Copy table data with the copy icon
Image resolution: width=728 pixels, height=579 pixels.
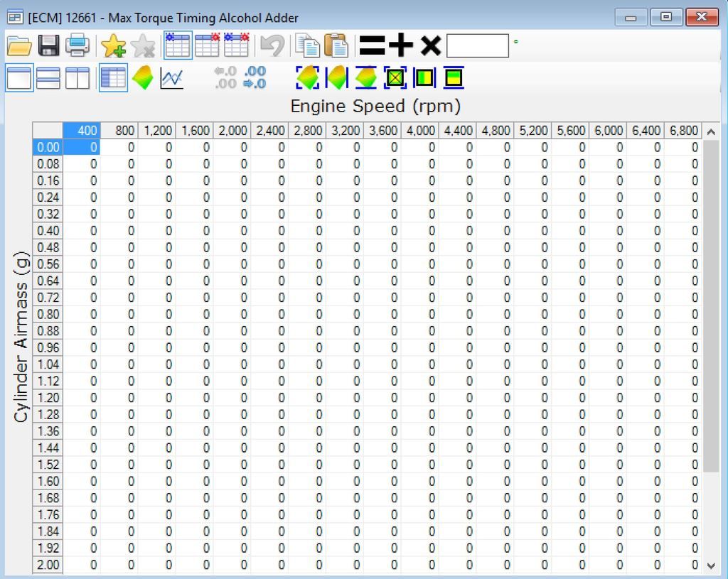point(308,46)
